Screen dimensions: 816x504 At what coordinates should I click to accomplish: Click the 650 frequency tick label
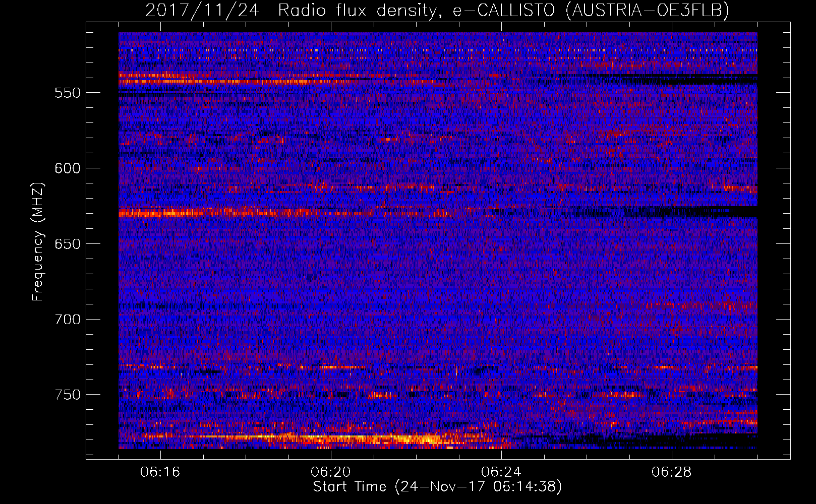pyautogui.click(x=68, y=244)
